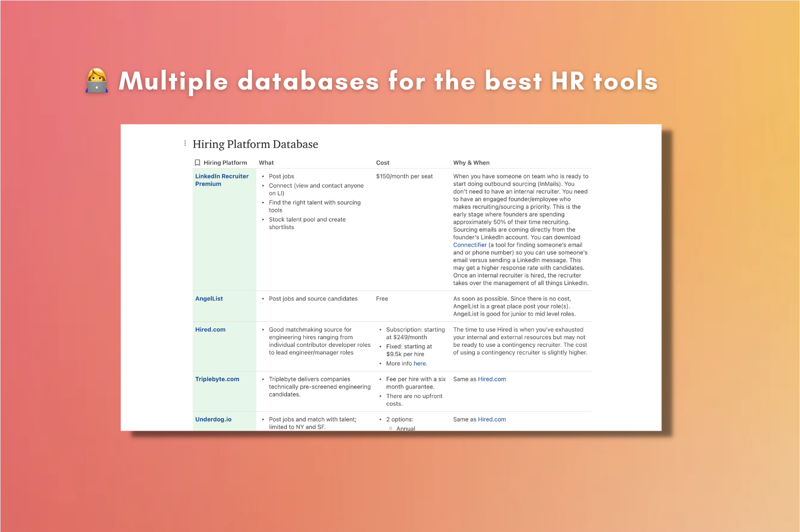This screenshot has width=800, height=532.
Task: Click the What column header
Action: point(266,163)
